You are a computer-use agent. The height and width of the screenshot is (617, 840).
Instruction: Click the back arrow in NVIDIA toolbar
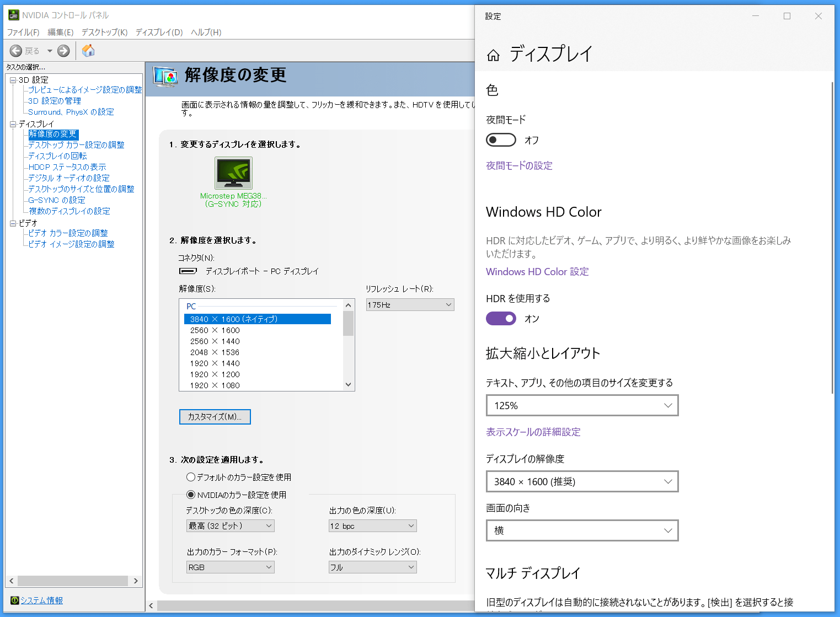(16, 51)
